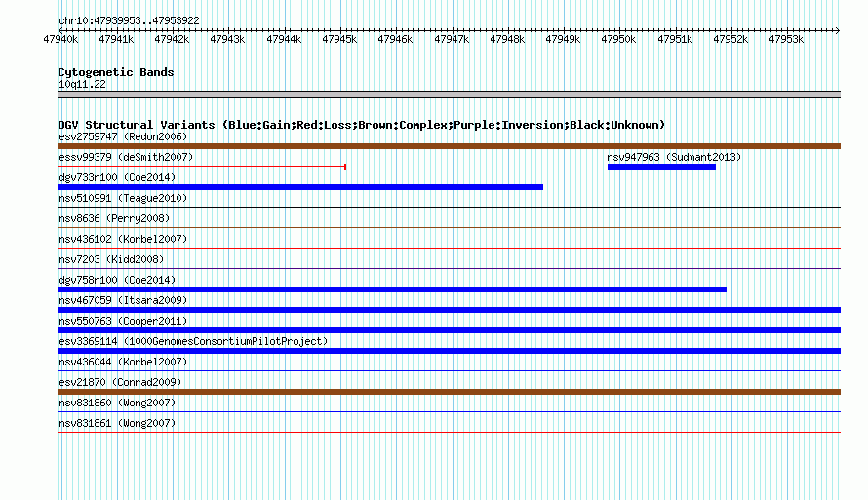Open nsv550763 (Cooper2011) variant label

point(123,321)
